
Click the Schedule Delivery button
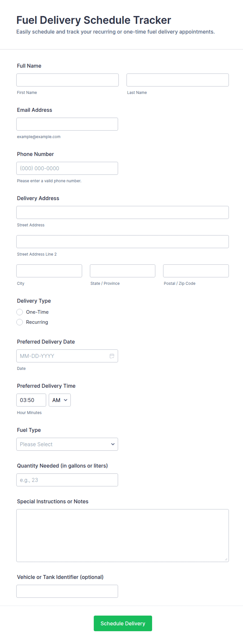(x=123, y=623)
